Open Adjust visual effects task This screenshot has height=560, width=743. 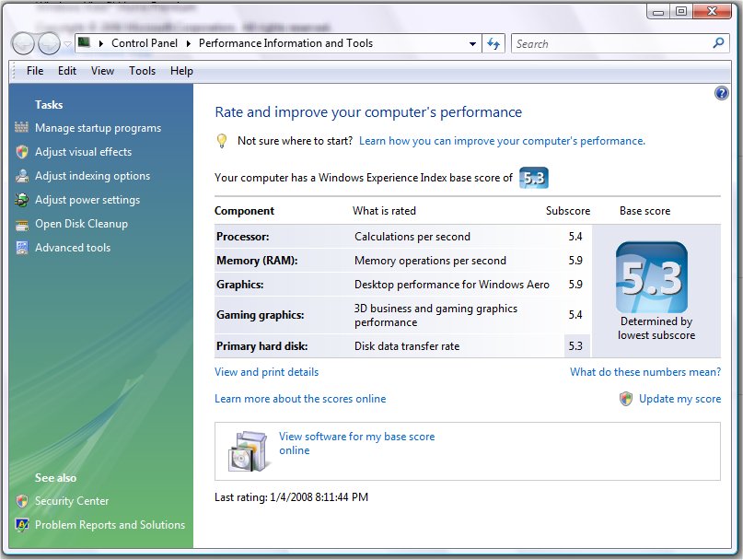[x=84, y=152]
